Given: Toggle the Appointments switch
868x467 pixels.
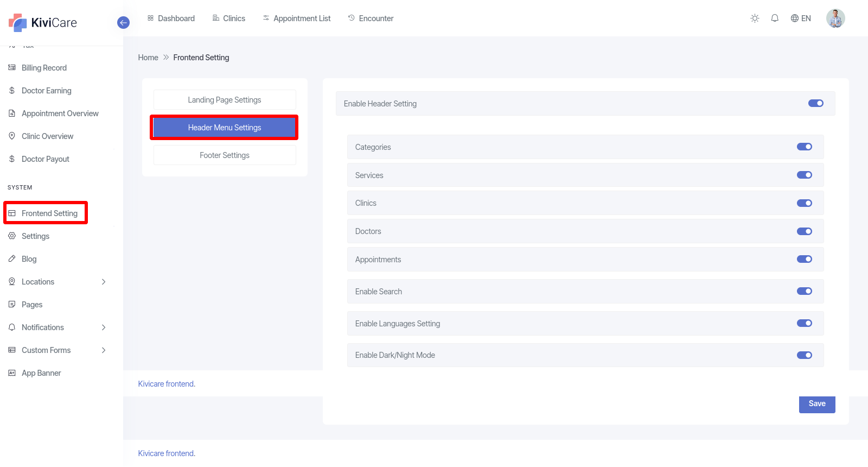Looking at the screenshot, I should pos(805,259).
